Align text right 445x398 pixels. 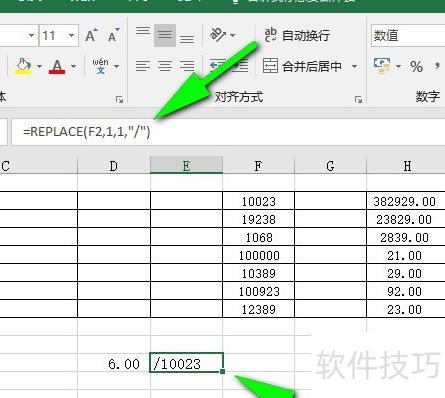[187, 66]
